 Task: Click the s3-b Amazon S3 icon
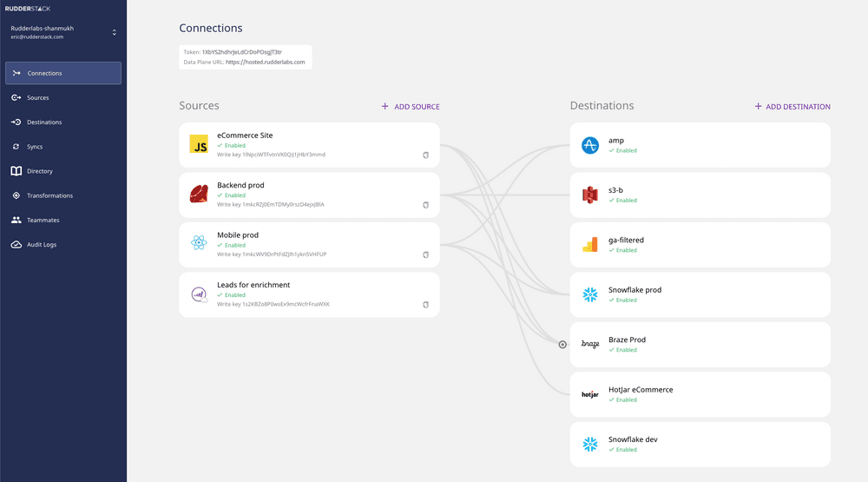[x=590, y=195]
